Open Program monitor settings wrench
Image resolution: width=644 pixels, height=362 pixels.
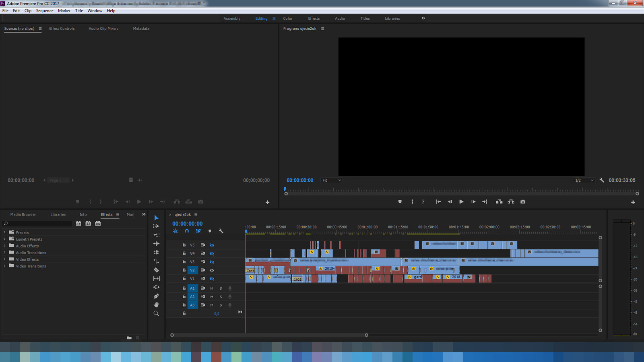coord(602,180)
